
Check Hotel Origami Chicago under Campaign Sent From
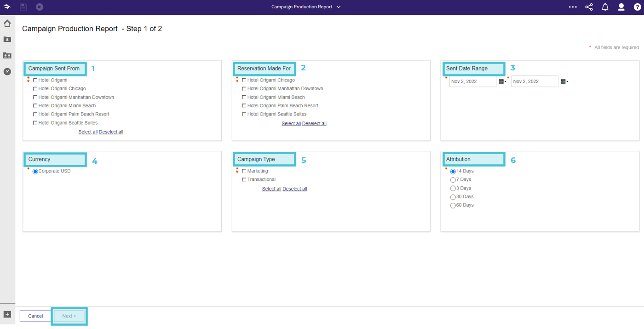pos(35,89)
